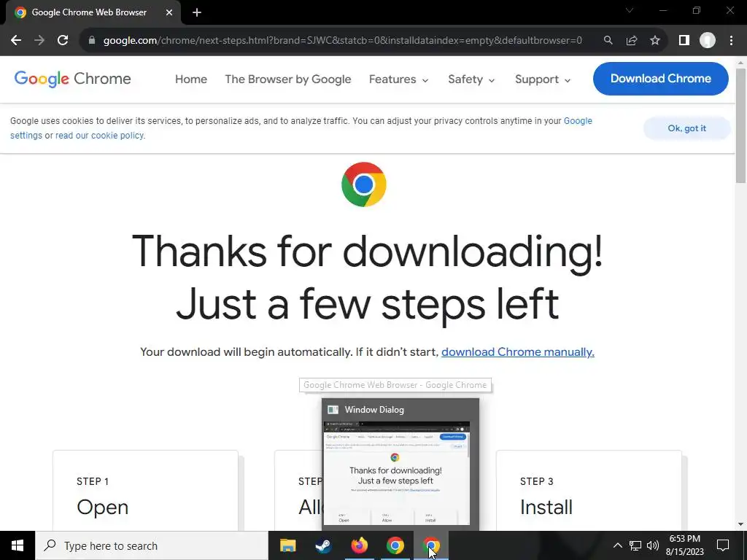Open the first Chrome taskbar icon
747x560 pixels.
pos(395,545)
